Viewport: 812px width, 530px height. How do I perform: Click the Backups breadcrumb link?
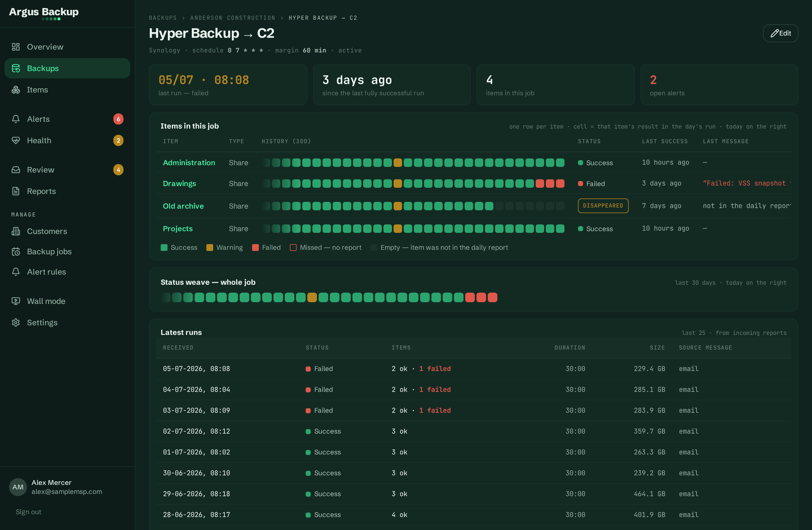[163, 18]
